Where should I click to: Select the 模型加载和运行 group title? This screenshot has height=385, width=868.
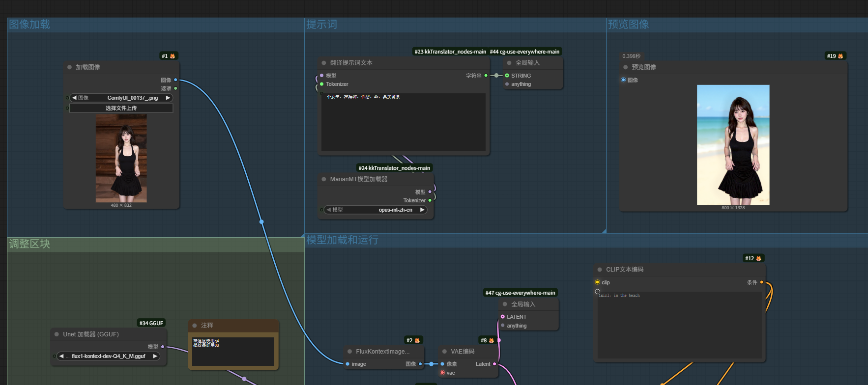coord(342,240)
